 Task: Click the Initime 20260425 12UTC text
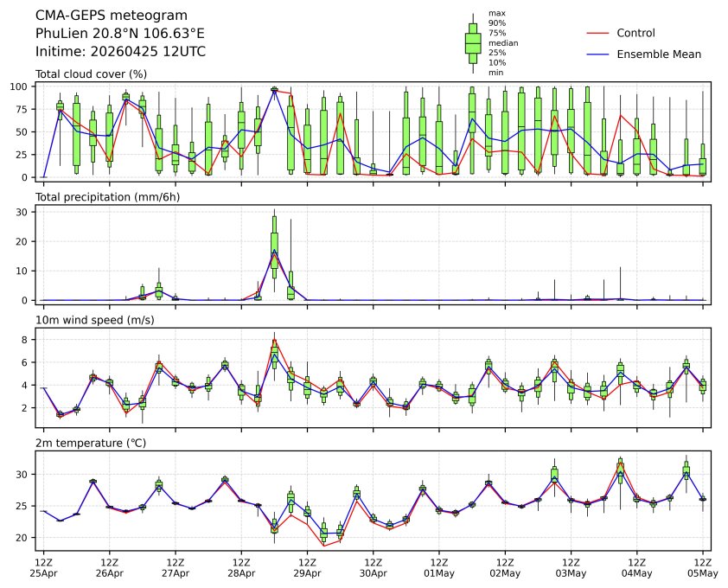tap(120, 52)
